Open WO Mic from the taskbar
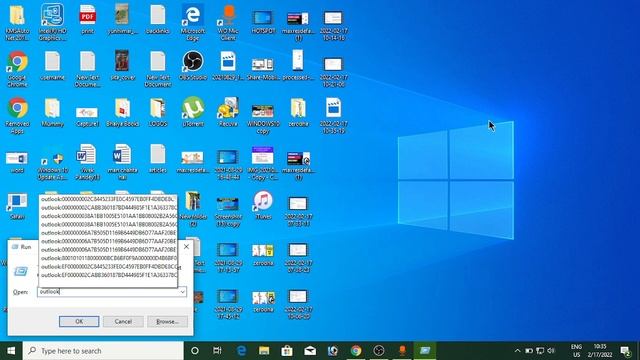This screenshot has width=640, height=360. [x=402, y=351]
